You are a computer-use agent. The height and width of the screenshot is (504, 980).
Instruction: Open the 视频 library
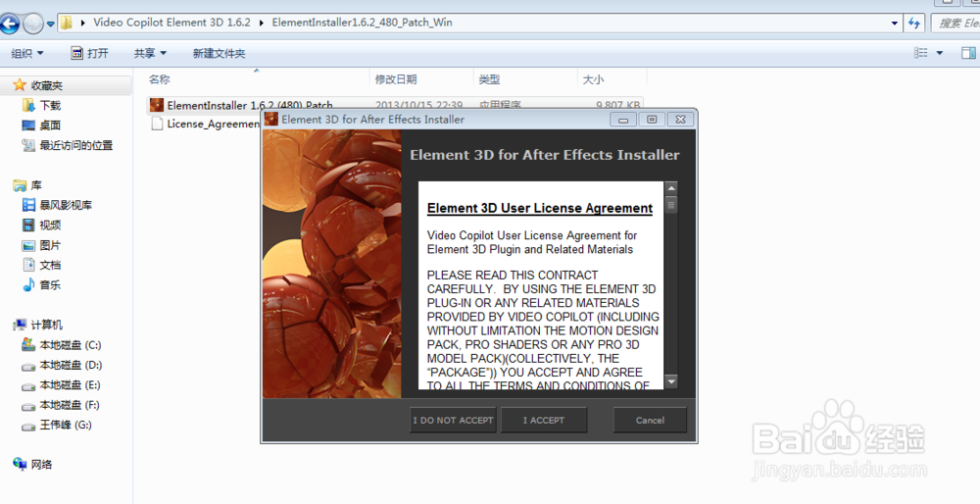pyautogui.click(x=50, y=226)
